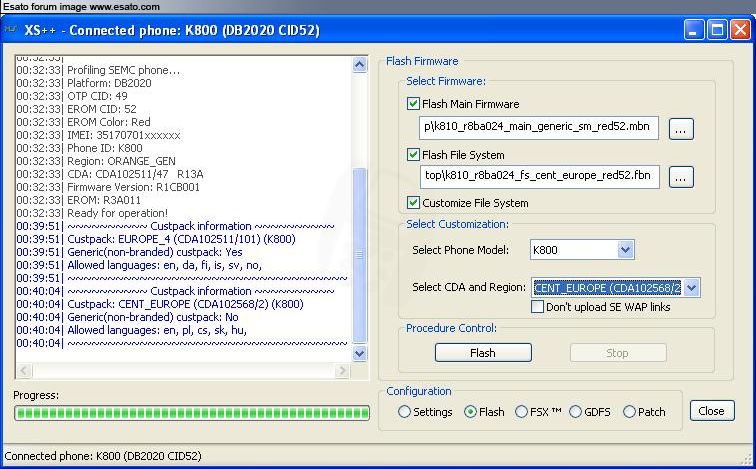Click the disabled Stop button
Image resolution: width=756 pixels, height=469 pixels.
(x=618, y=353)
